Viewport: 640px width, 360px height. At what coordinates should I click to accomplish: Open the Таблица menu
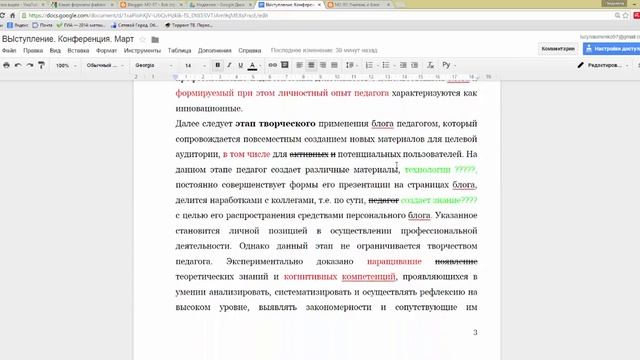click(179, 51)
